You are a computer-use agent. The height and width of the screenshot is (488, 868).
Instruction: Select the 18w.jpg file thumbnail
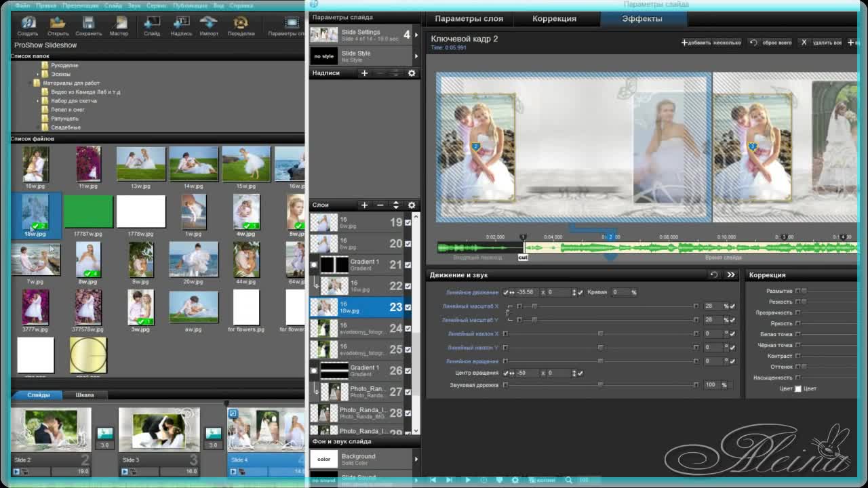pos(35,216)
